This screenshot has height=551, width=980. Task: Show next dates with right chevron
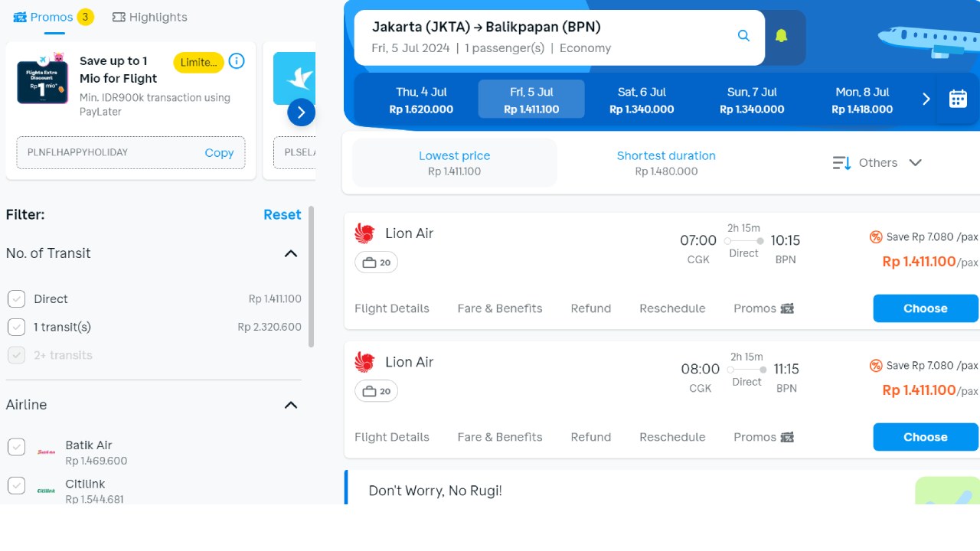(926, 99)
